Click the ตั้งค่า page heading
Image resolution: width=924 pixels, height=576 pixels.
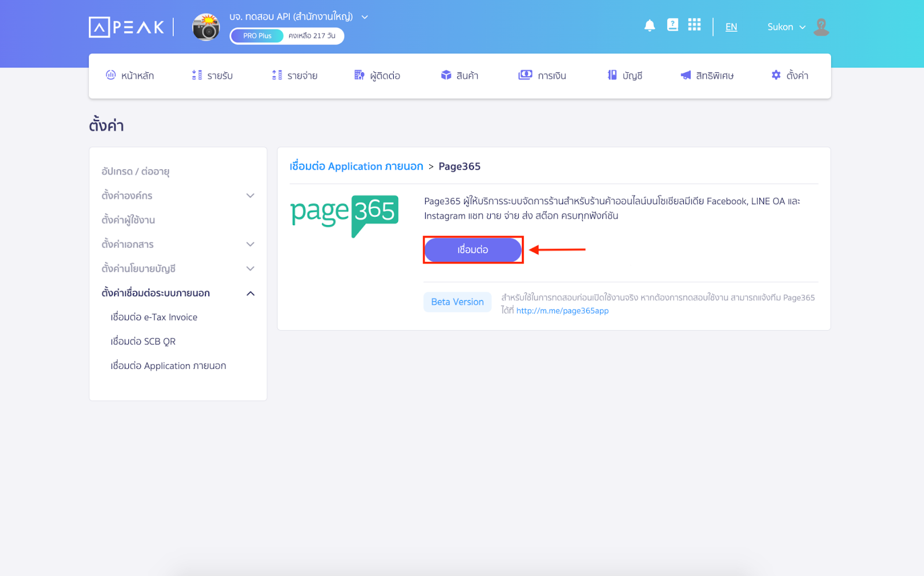coord(106,125)
